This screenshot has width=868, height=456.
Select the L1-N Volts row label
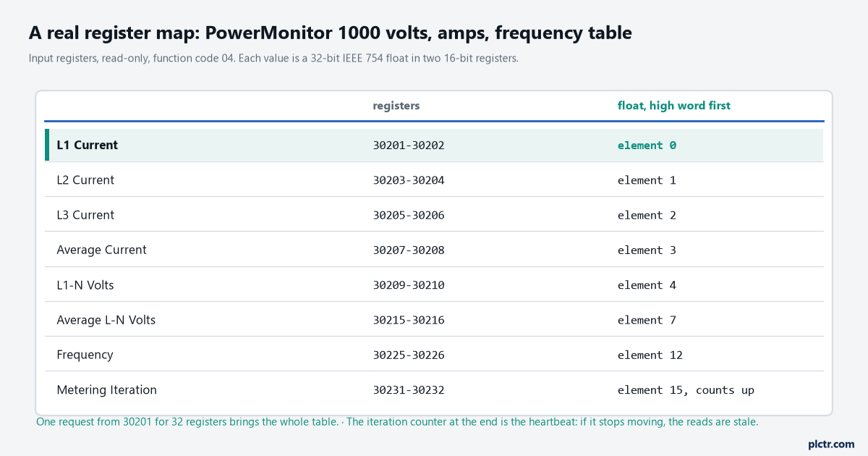click(x=85, y=285)
